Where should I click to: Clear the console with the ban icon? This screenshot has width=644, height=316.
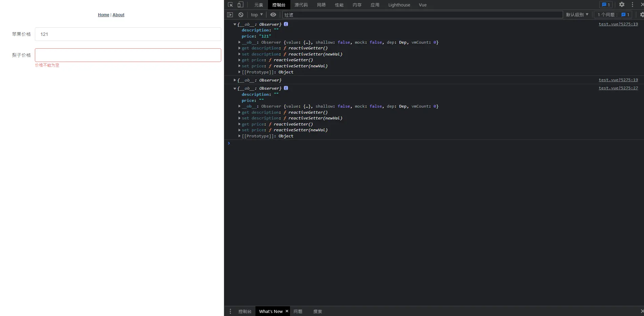pos(241,15)
